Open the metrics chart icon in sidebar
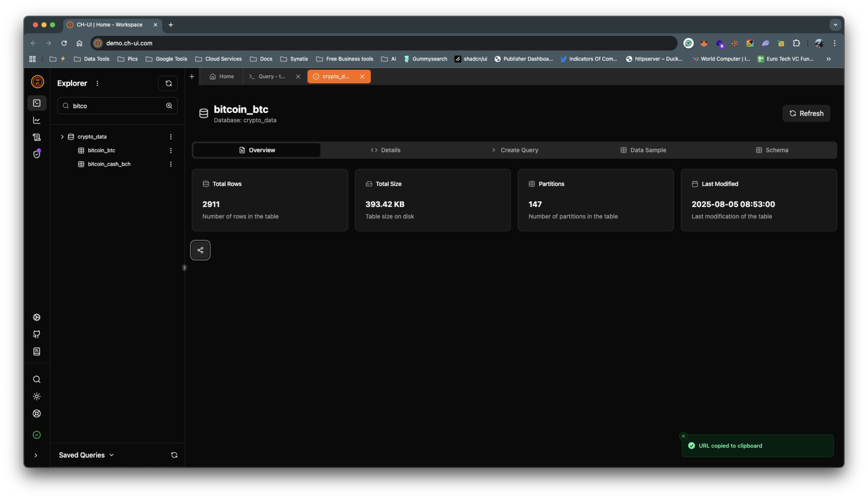This screenshot has height=499, width=868. pos(37,120)
